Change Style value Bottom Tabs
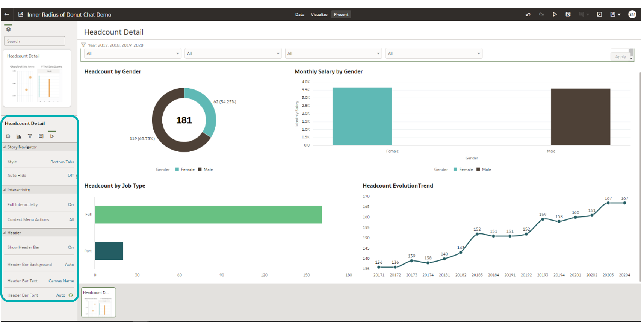 62,162
